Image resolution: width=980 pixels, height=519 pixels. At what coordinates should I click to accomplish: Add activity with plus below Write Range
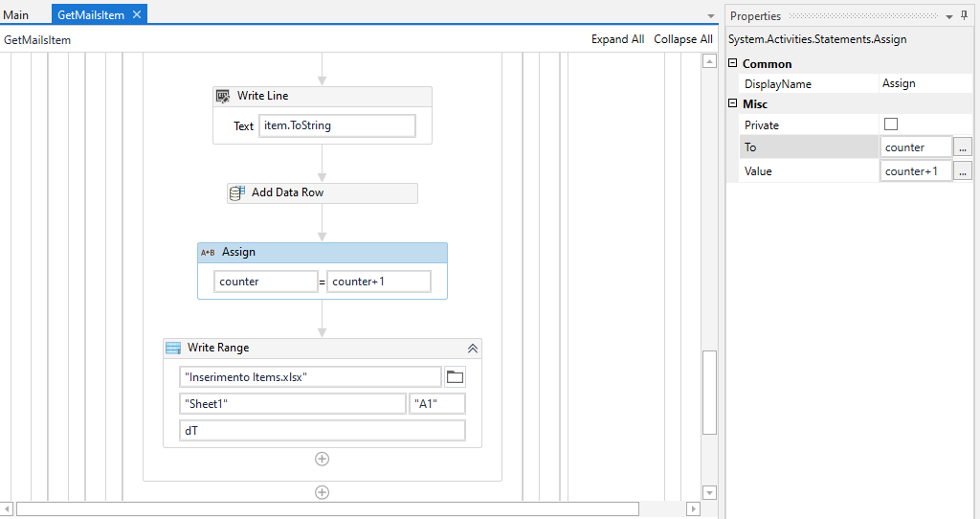click(x=322, y=459)
